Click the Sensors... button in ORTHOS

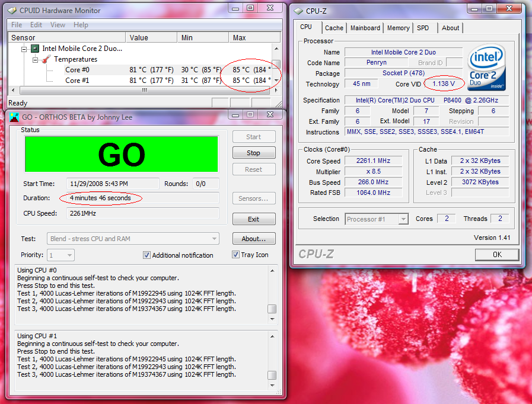click(254, 198)
